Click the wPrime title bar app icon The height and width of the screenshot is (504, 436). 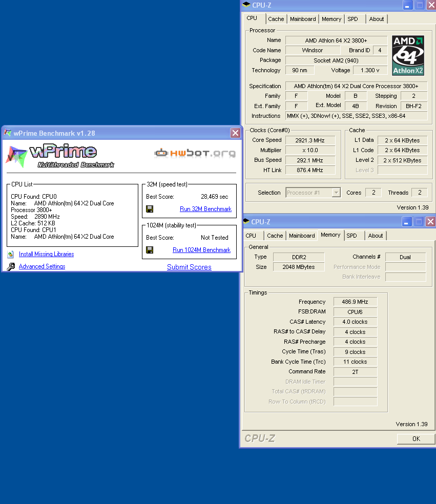8,133
